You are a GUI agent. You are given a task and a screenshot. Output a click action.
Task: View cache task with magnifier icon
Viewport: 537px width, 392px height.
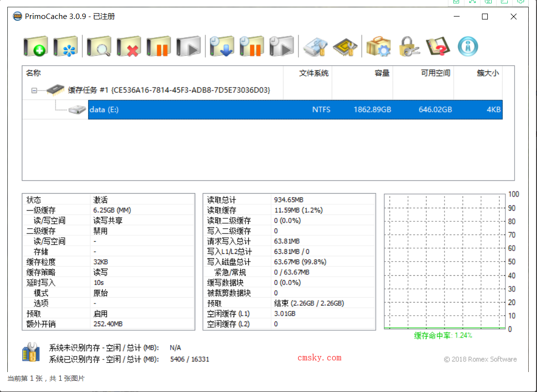coord(99,46)
